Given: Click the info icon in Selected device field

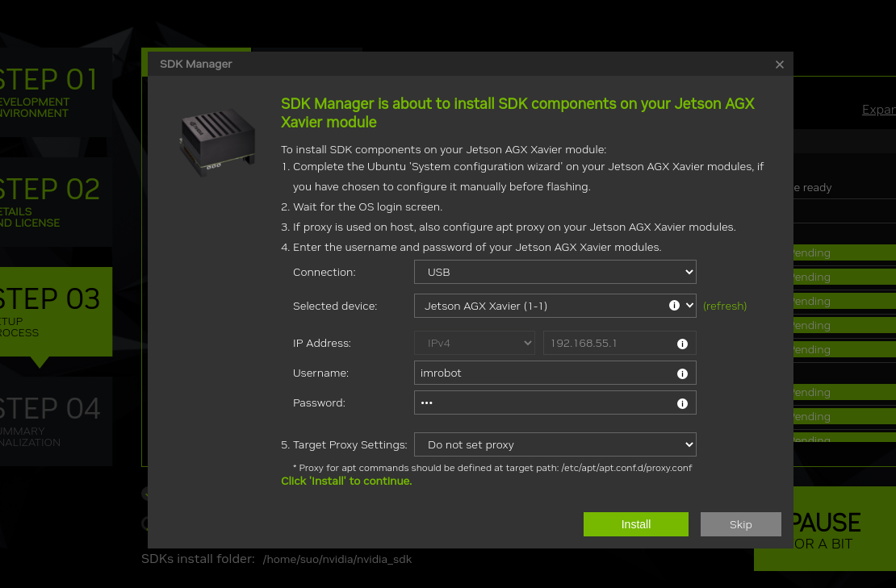Looking at the screenshot, I should click(674, 306).
